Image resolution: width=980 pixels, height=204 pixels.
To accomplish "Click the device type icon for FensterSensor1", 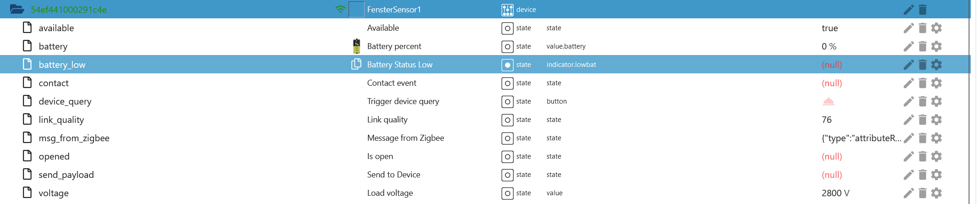I will pyautogui.click(x=507, y=10).
